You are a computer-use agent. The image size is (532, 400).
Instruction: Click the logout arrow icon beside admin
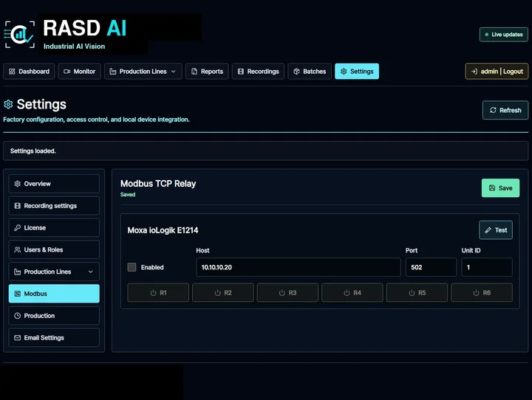[474, 72]
